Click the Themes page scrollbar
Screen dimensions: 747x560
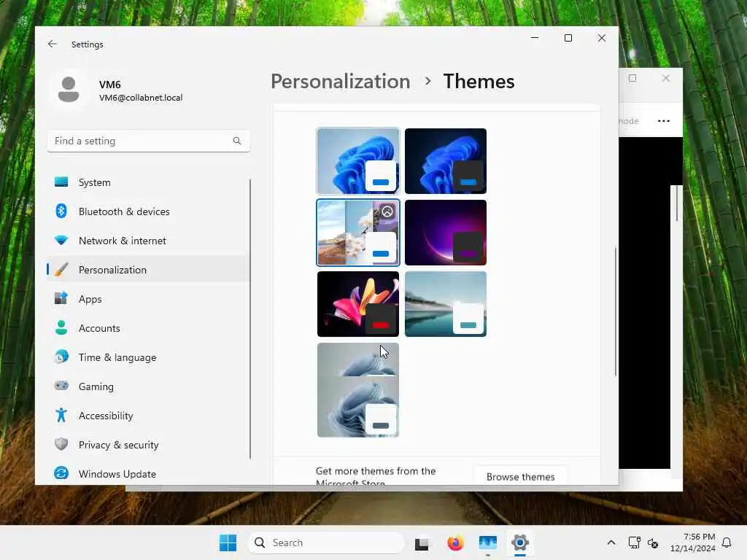click(x=616, y=312)
